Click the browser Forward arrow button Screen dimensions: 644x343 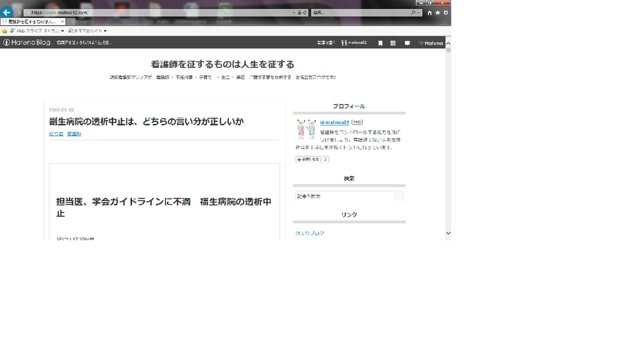click(x=18, y=13)
